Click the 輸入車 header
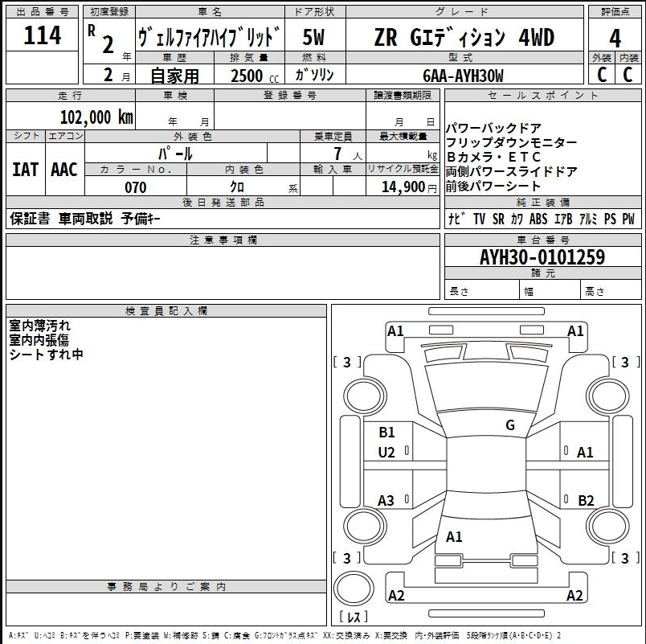Screen dimensions: 646x644 (333, 169)
